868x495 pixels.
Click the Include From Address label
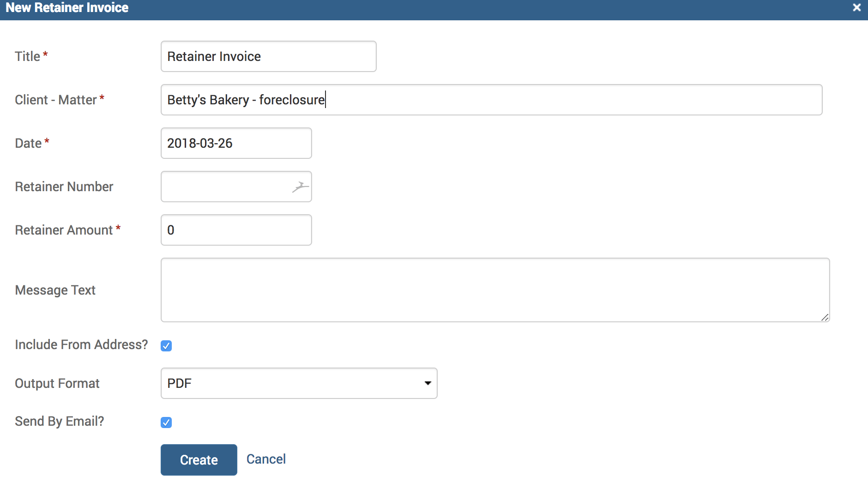tap(81, 344)
